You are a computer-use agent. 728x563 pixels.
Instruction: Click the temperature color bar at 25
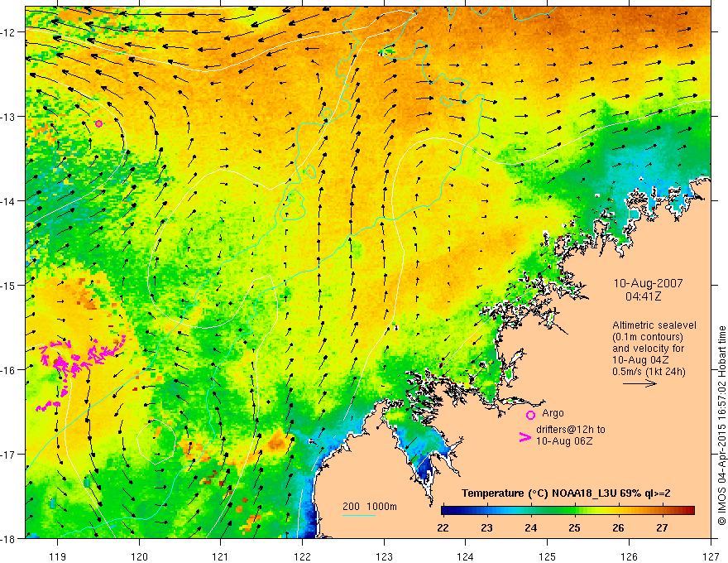click(575, 511)
